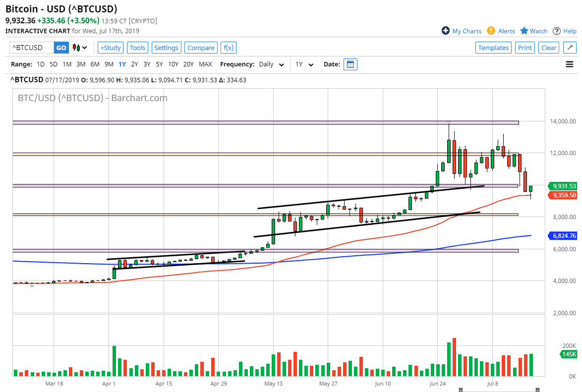Screen dimensions: 582x392
Task: Choose the MAX range
Action: tap(205, 64)
